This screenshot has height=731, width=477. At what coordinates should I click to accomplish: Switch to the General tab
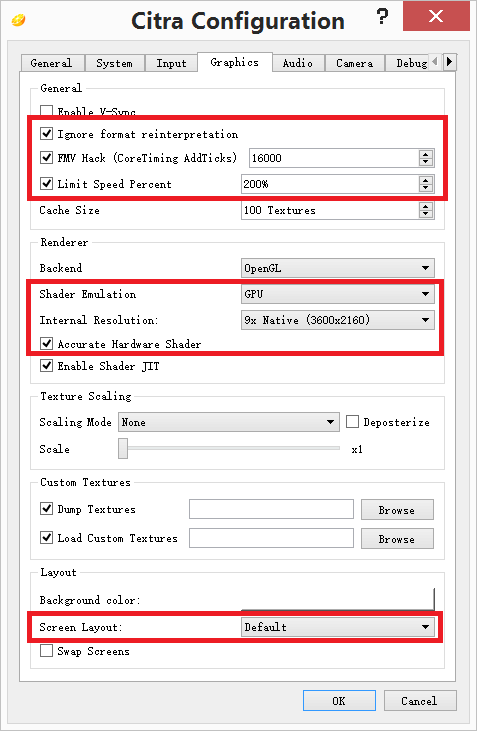[x=52, y=63]
